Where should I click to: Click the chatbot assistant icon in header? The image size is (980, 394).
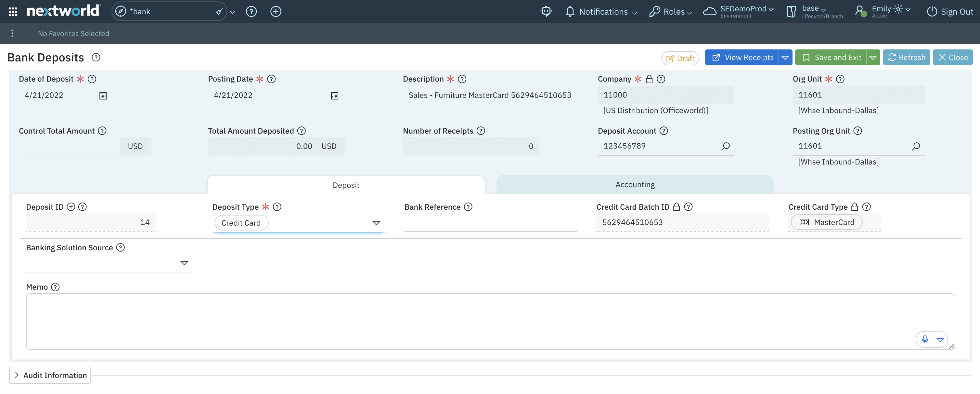click(546, 11)
